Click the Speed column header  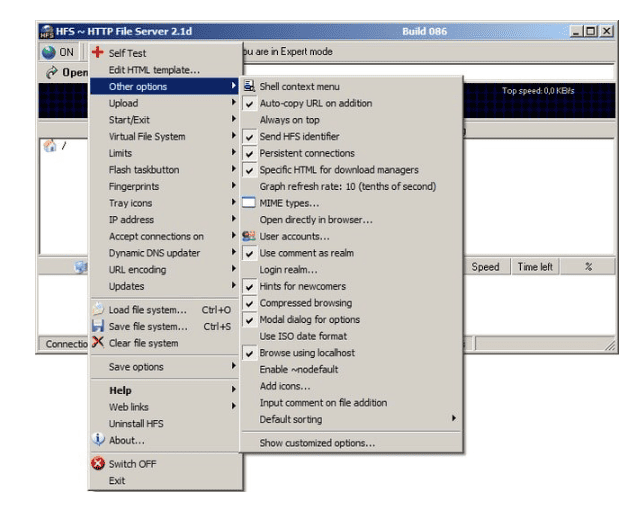486,267
